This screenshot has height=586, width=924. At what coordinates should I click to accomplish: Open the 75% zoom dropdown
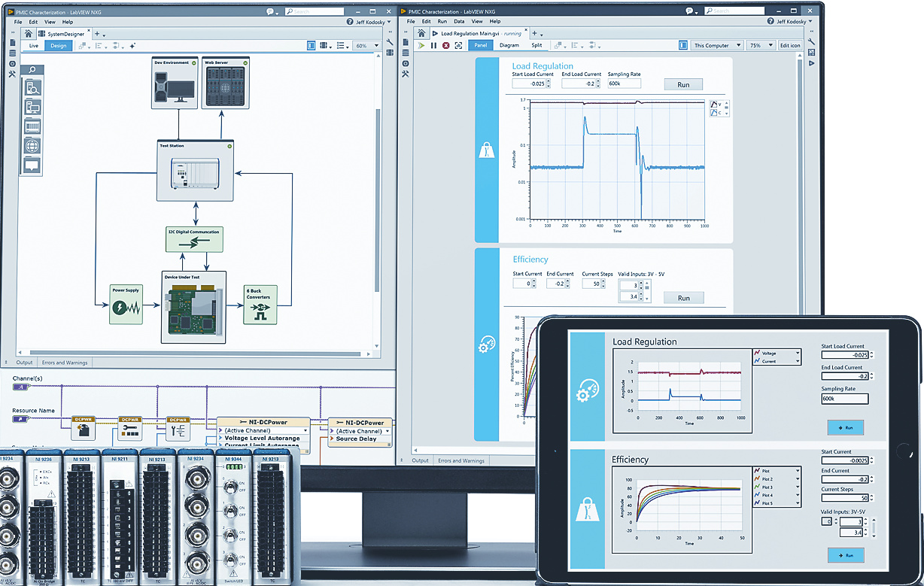[760, 46]
